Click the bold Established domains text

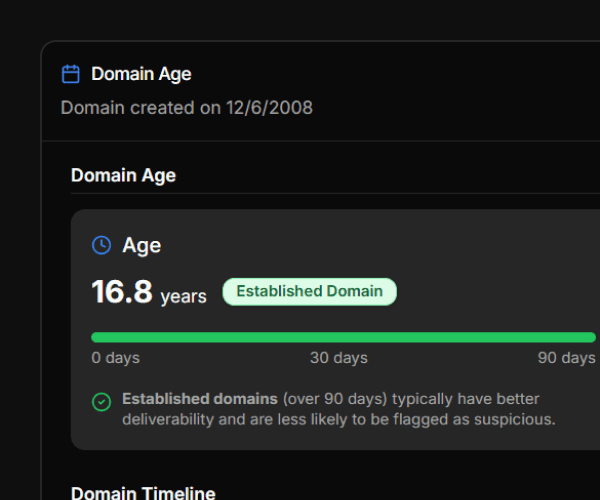pos(200,398)
